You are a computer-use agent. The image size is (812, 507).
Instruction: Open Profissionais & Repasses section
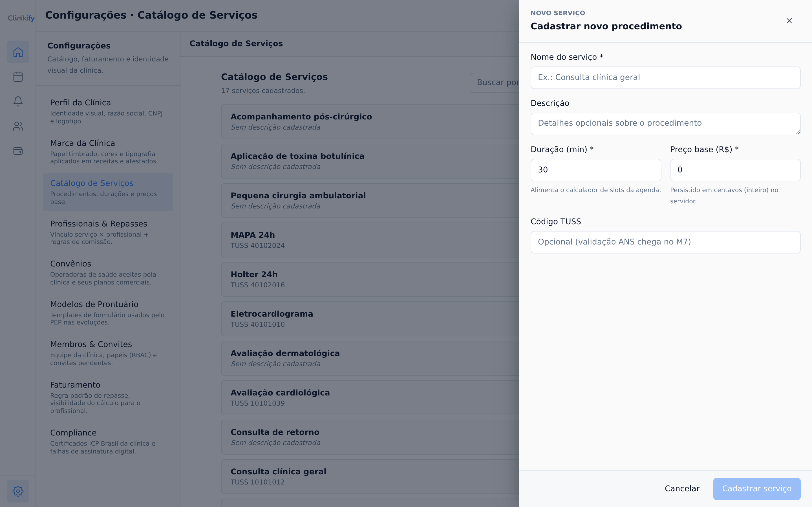click(108, 232)
